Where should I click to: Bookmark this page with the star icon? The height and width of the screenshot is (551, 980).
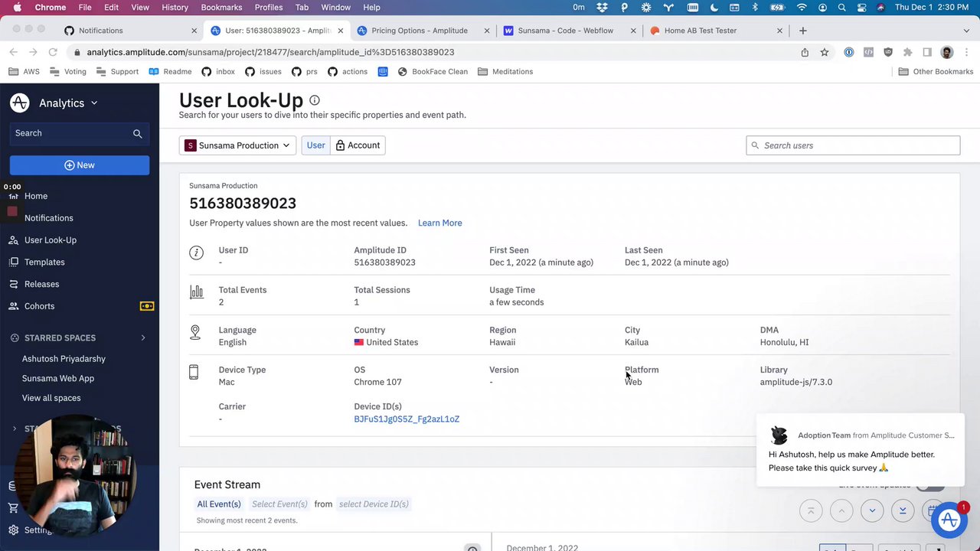(x=825, y=52)
